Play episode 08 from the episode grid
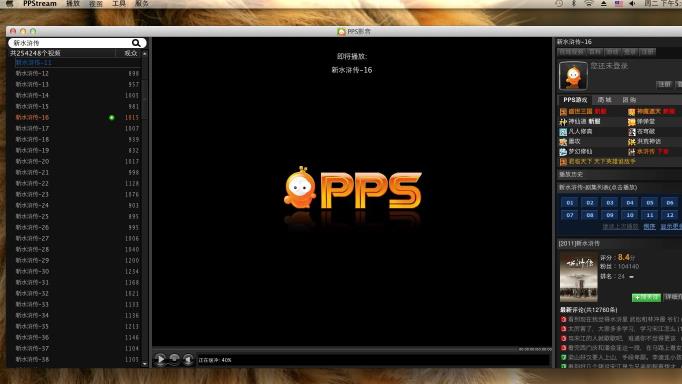This screenshot has width=682, height=384. pyautogui.click(x=590, y=215)
